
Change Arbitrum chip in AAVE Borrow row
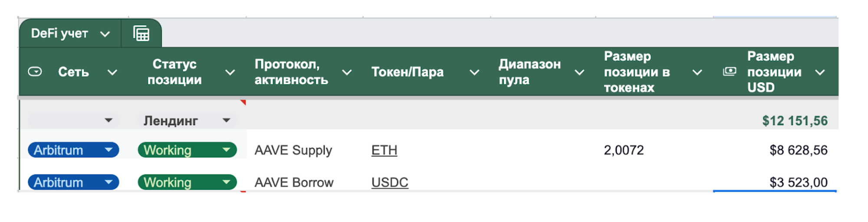point(73,182)
